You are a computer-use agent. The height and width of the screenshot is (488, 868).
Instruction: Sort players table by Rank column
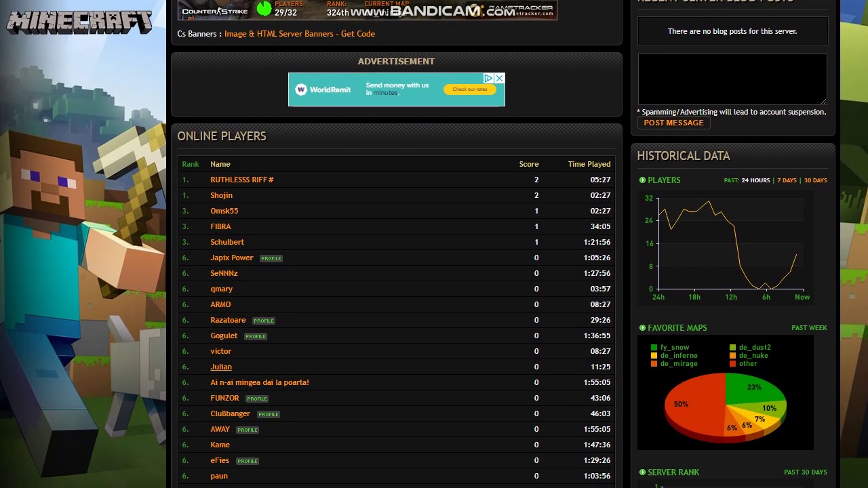(191, 164)
